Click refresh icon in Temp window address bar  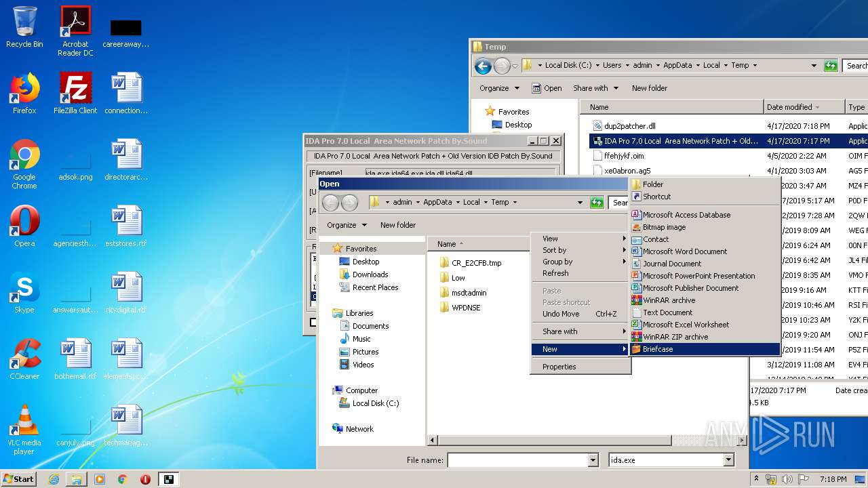pos(831,66)
